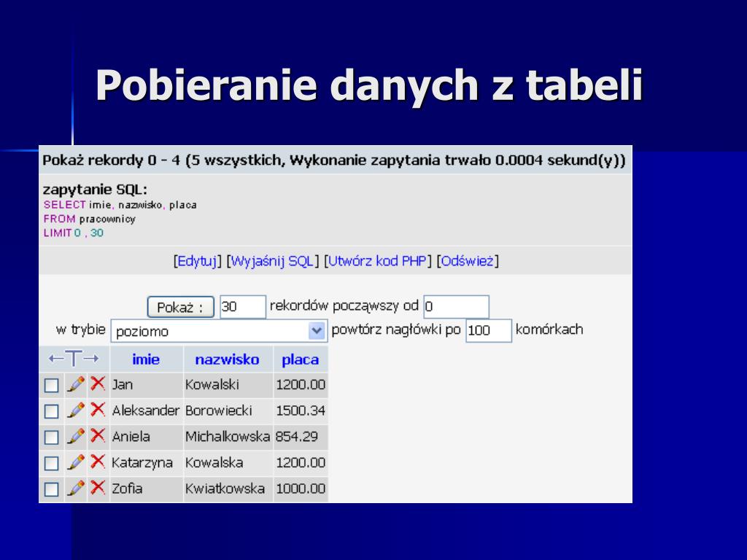The height and width of the screenshot is (560, 747).
Task: Click the Edytuj link
Action: (197, 261)
